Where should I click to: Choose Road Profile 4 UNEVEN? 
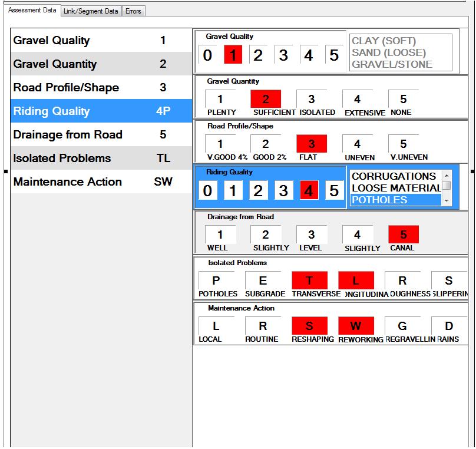pyautogui.click(x=357, y=144)
